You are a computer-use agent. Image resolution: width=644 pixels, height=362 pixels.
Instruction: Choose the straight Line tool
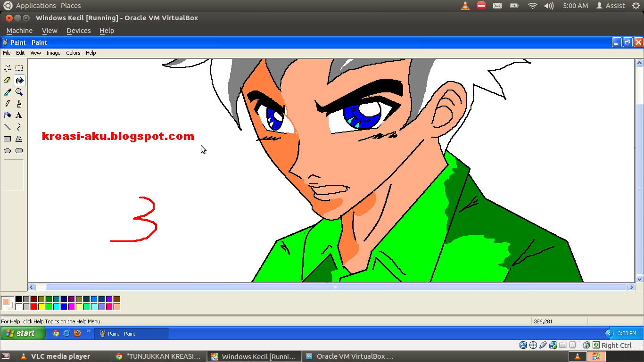coord(8,127)
